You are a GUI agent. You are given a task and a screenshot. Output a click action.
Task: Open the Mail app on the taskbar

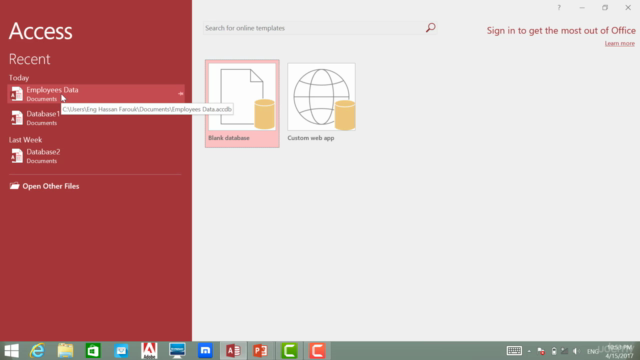(121, 351)
